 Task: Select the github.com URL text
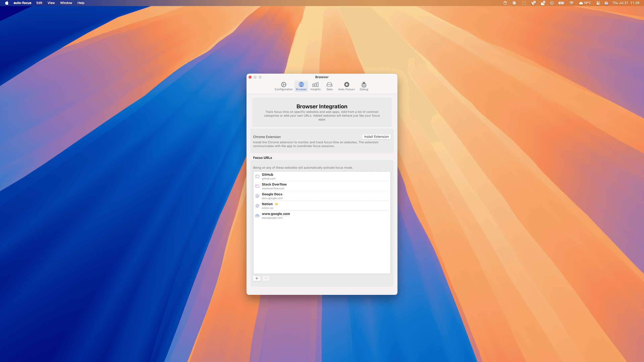[x=269, y=179]
